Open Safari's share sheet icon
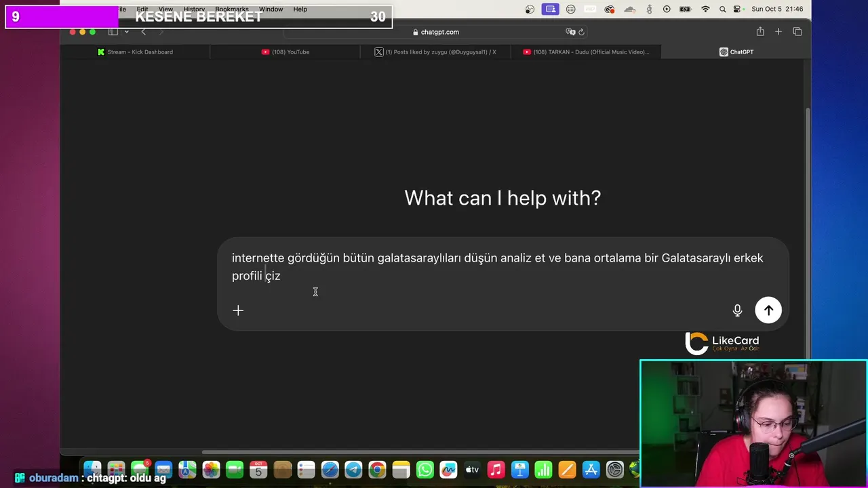 [760, 31]
